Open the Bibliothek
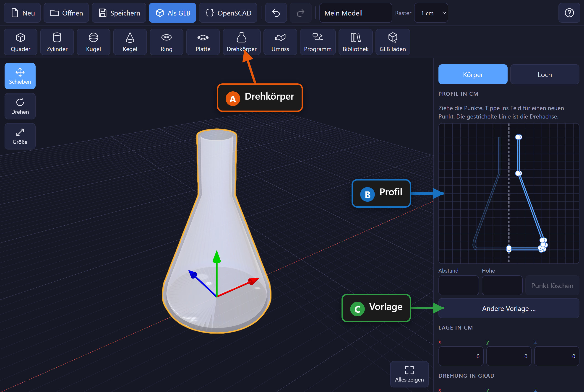Viewport: 584px width, 392px height. (356, 42)
